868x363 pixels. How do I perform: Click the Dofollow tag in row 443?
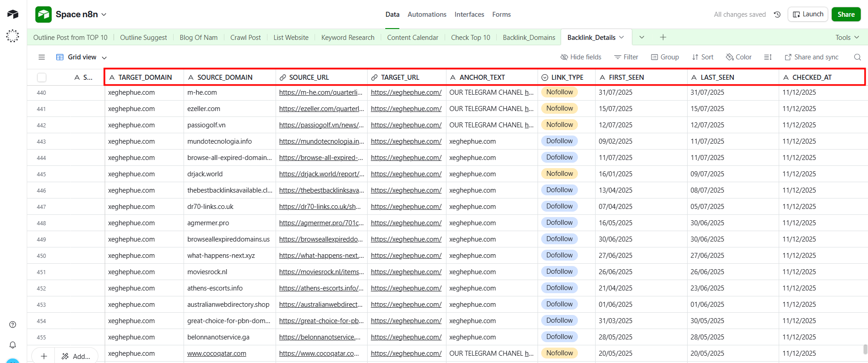click(559, 141)
